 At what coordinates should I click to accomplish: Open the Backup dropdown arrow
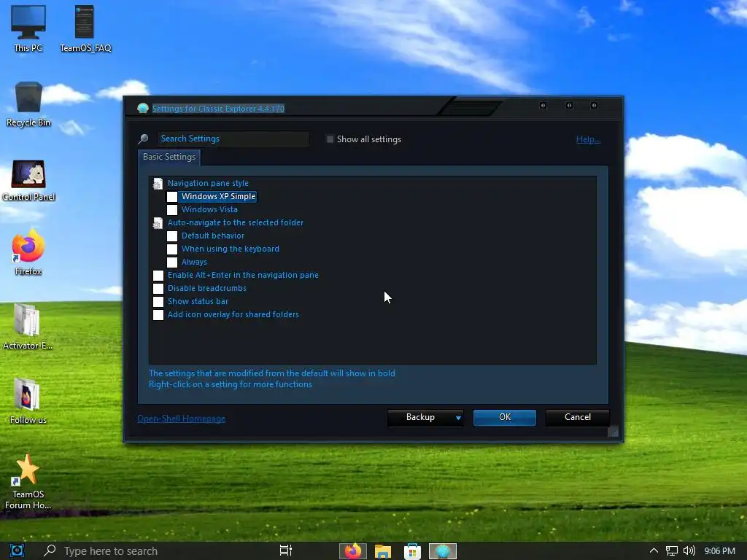click(x=458, y=418)
